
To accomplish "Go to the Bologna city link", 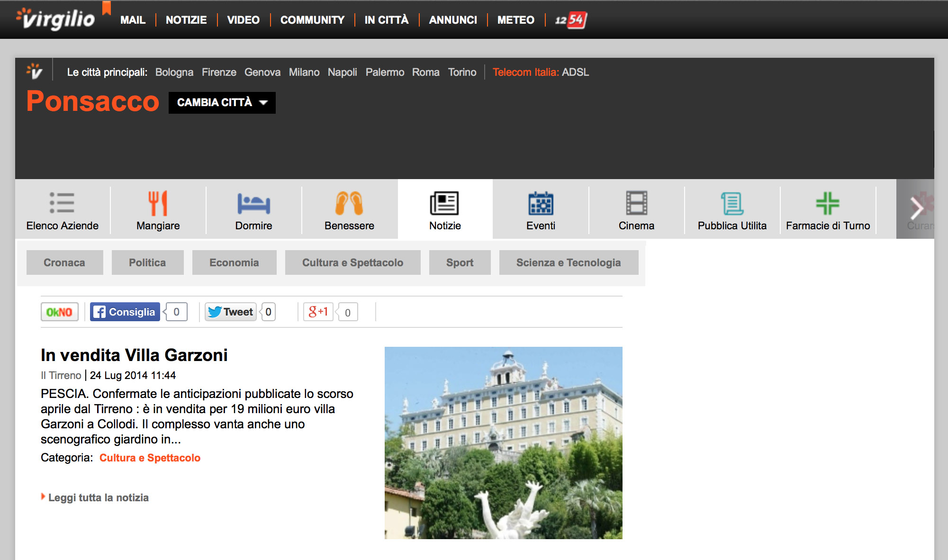I will (x=174, y=72).
